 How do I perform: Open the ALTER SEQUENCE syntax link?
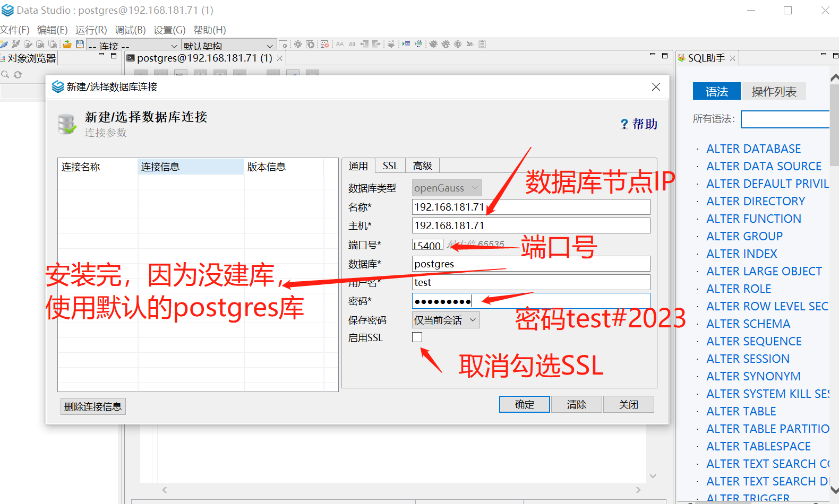click(x=754, y=341)
